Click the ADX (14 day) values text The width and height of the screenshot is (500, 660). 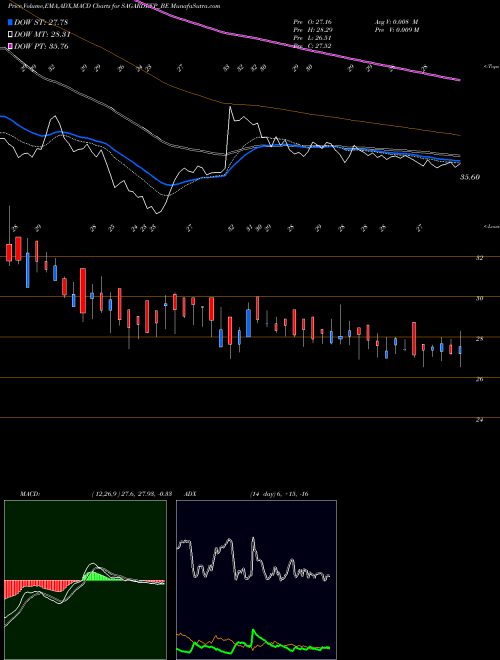280,494
